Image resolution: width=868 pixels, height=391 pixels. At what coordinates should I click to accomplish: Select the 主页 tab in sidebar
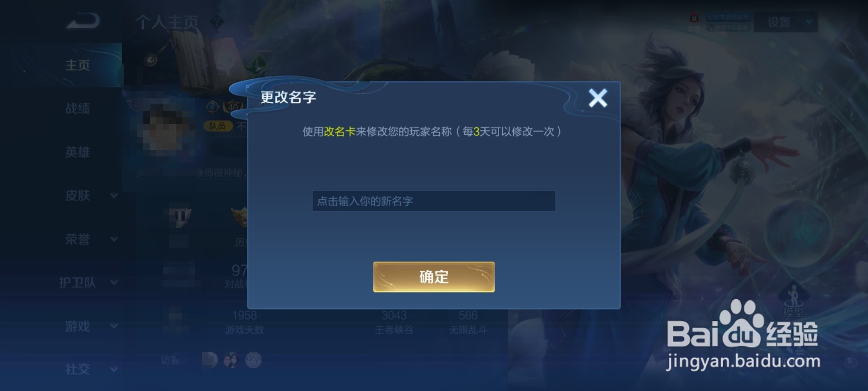77,65
